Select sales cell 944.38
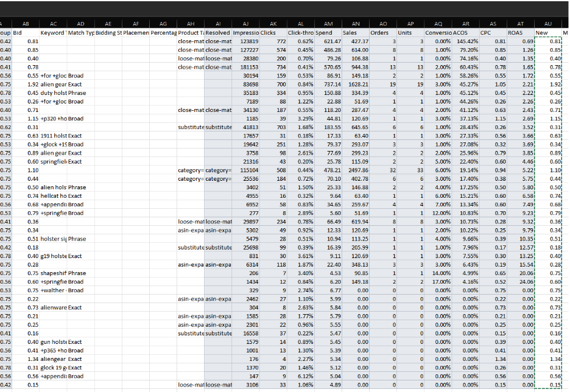This screenshot has width=570, height=392. 356,67
